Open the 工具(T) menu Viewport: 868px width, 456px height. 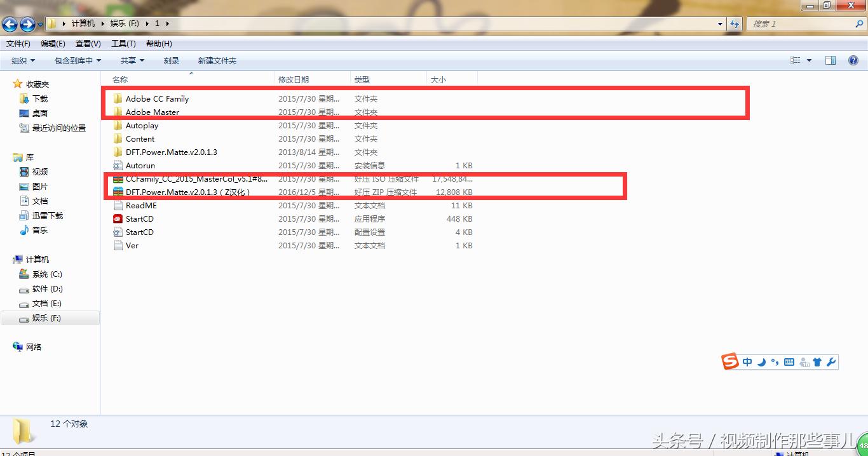click(x=123, y=43)
